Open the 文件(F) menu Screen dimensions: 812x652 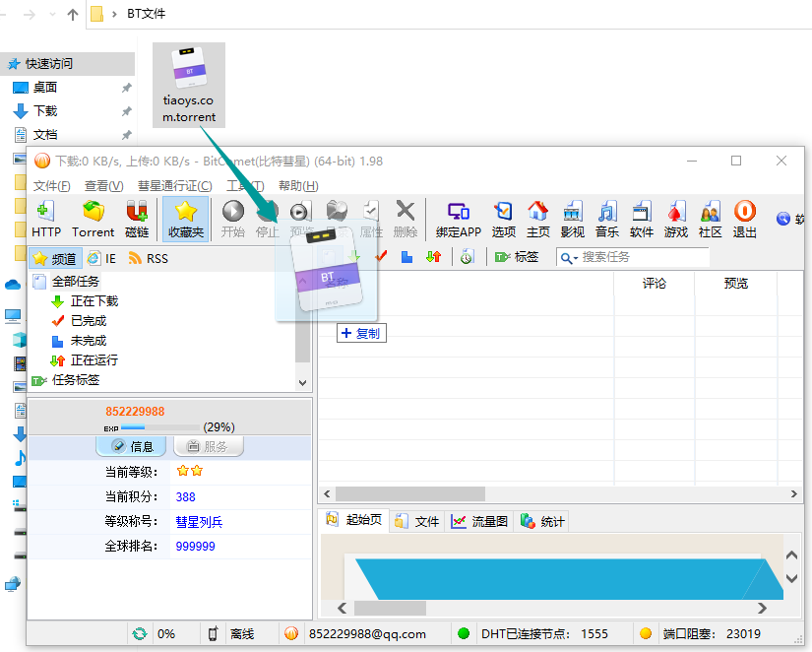pyautogui.click(x=51, y=185)
